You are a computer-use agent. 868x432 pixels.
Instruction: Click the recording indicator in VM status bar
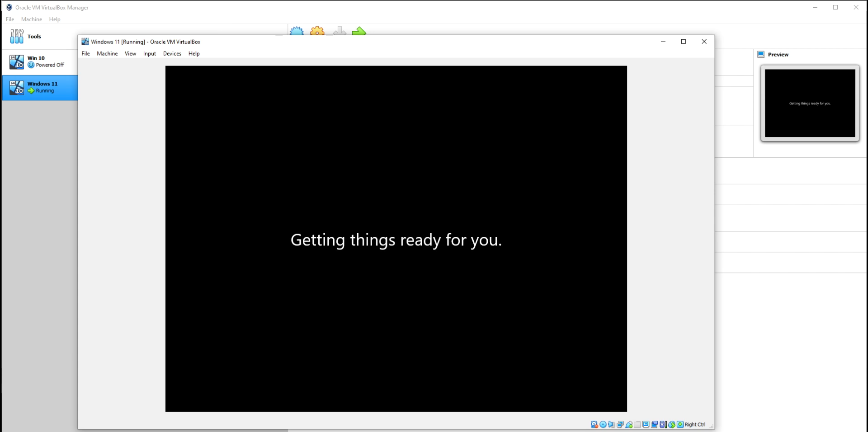[655, 424]
